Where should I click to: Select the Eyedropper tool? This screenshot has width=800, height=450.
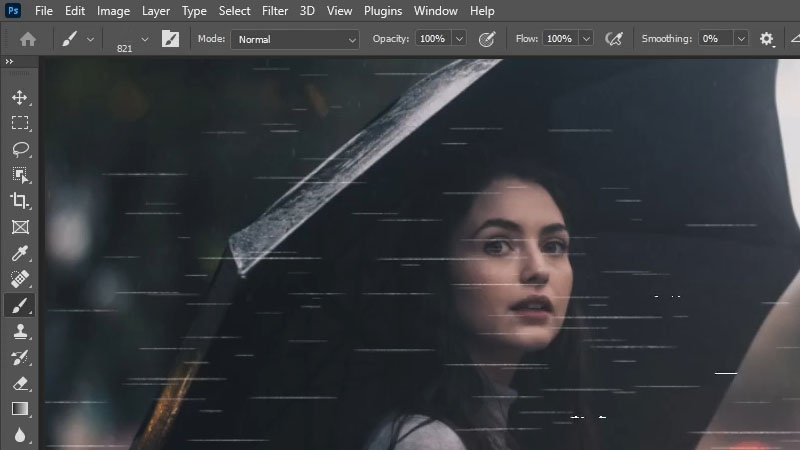coord(20,253)
